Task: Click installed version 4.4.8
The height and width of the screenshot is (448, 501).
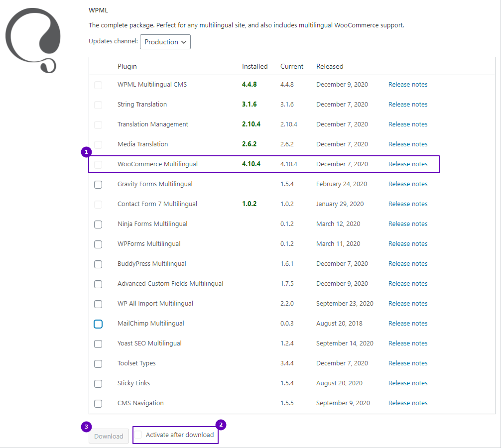Action: [249, 84]
